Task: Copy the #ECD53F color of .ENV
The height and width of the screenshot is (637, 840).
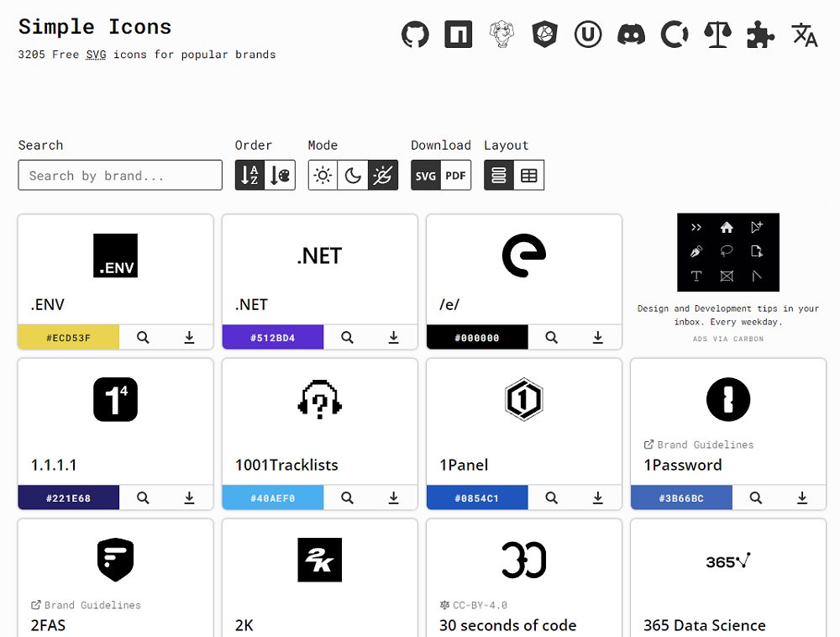Action: [69, 338]
